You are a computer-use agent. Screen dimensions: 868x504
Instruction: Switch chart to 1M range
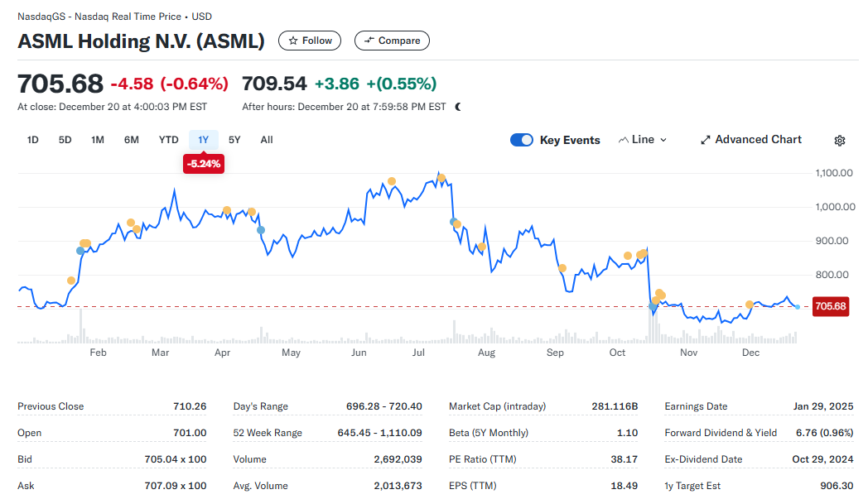(x=98, y=140)
